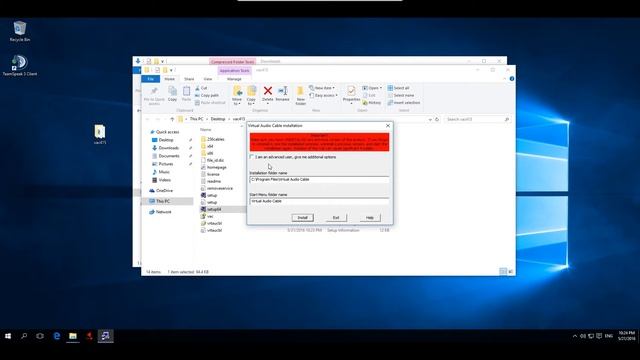
Task: Click Copy path in ribbon
Action: click(207, 96)
